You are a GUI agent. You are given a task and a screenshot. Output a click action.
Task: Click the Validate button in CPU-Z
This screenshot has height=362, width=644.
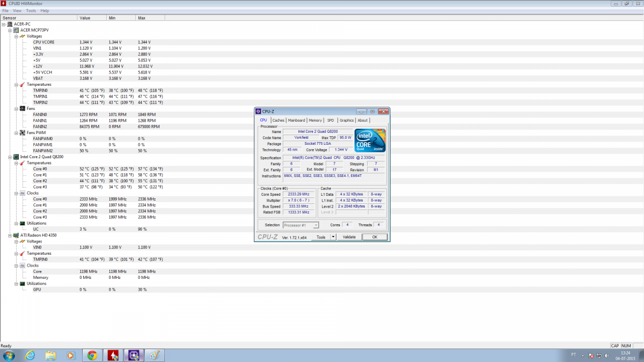coord(349,237)
